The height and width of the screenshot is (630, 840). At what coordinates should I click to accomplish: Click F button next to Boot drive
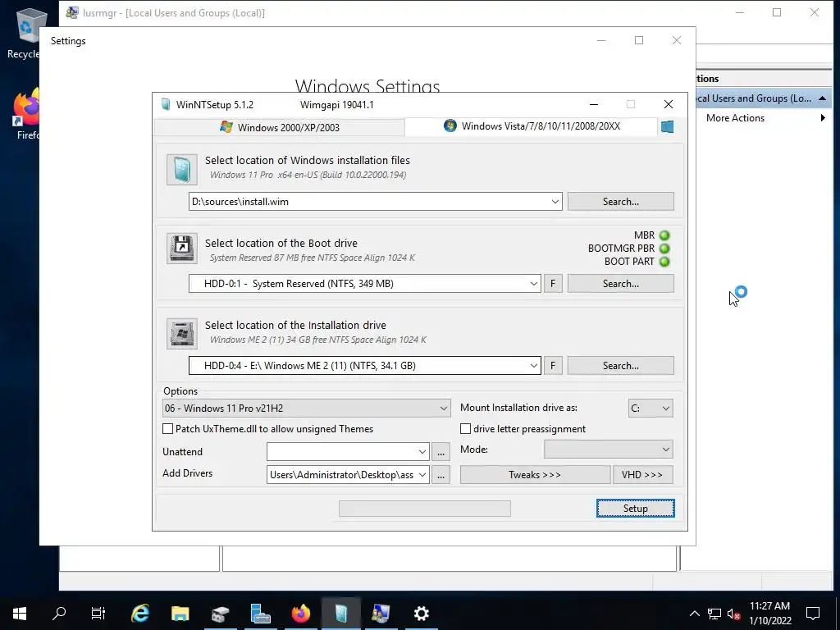click(x=553, y=284)
